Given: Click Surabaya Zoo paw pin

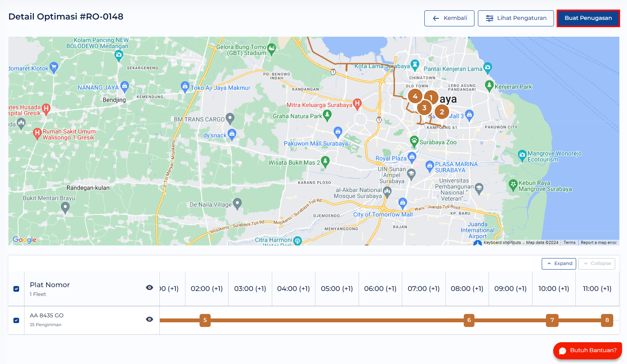Looking at the screenshot, I should coord(414,141).
